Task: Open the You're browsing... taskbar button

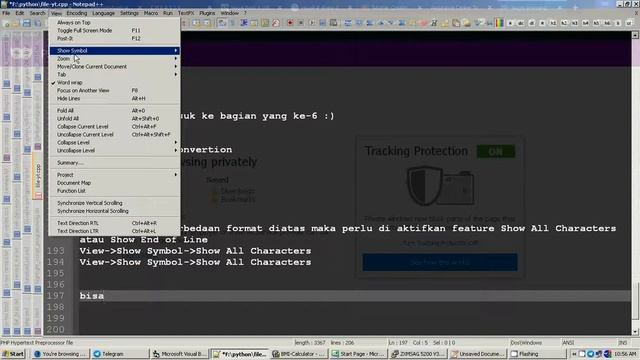Action: click(60, 354)
